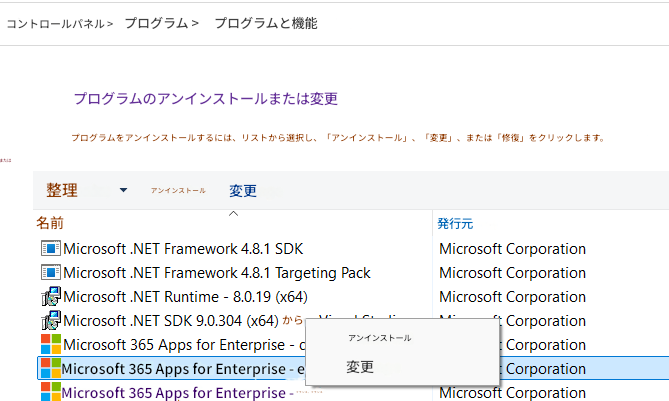Image resolution: width=669 pixels, height=401 pixels.
Task: Click publisher cell for .NET Runtime 8.0.19
Action: 512,296
